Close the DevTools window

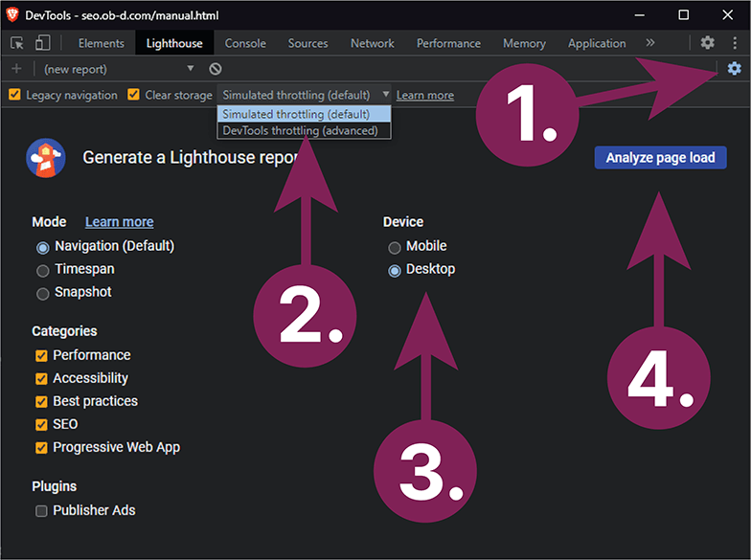728,15
